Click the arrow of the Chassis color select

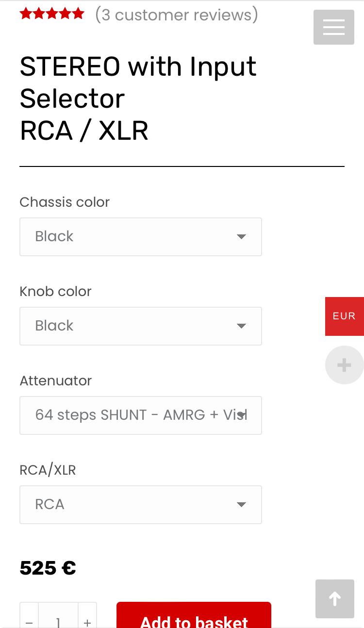pyautogui.click(x=241, y=237)
